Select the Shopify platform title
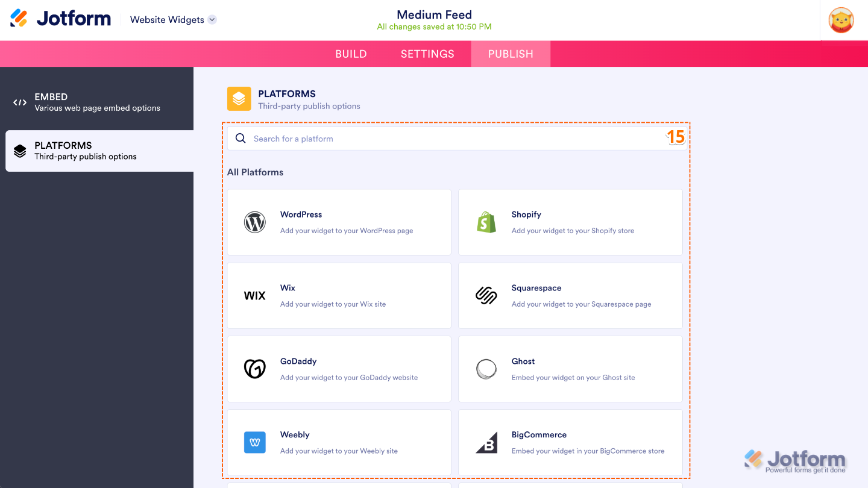Viewport: 868px width, 488px height. (x=526, y=214)
